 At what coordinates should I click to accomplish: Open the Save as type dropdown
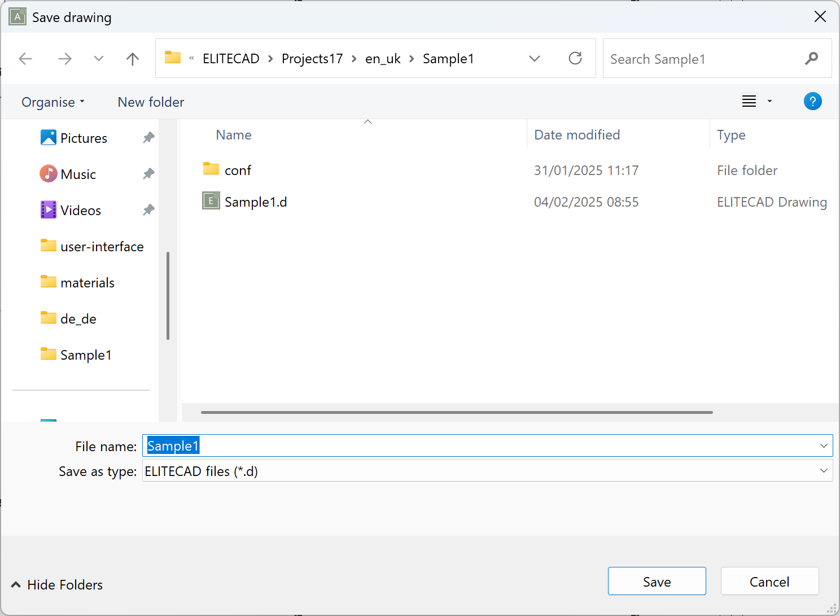(x=824, y=471)
